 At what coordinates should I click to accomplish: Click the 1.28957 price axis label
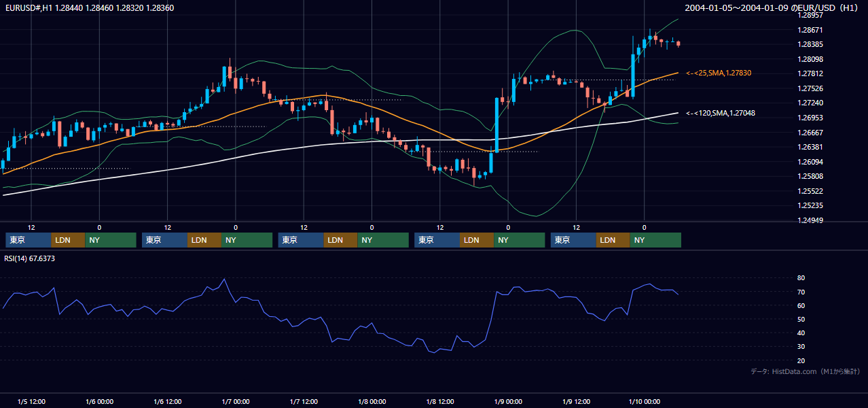click(810, 15)
